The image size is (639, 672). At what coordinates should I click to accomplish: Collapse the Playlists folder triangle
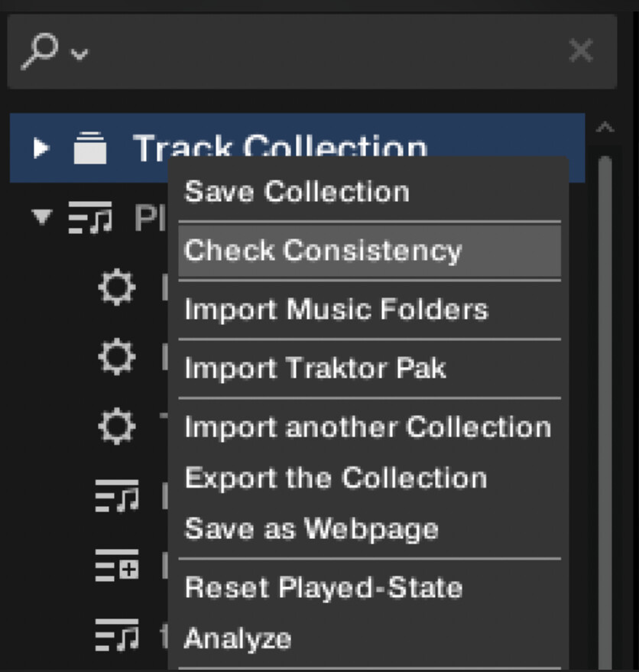(x=41, y=217)
